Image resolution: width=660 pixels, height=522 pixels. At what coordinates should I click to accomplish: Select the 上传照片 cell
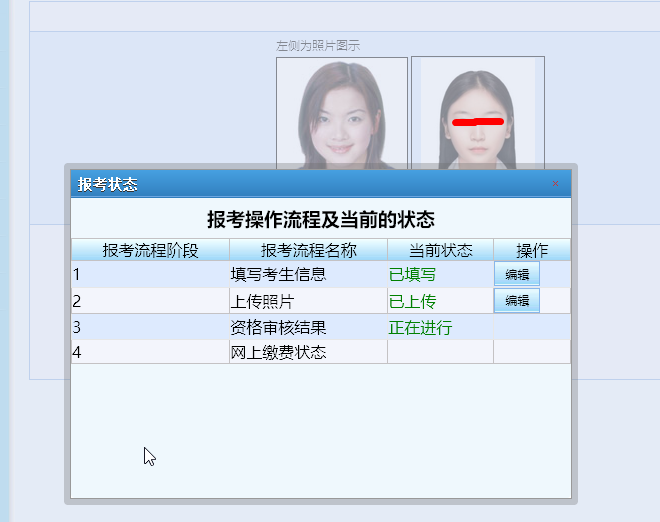263,301
